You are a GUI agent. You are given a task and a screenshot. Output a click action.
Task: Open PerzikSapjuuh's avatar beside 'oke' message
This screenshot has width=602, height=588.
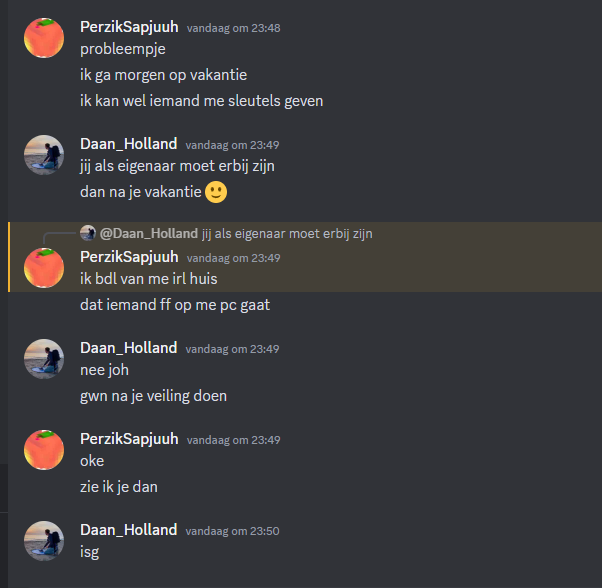(44, 450)
